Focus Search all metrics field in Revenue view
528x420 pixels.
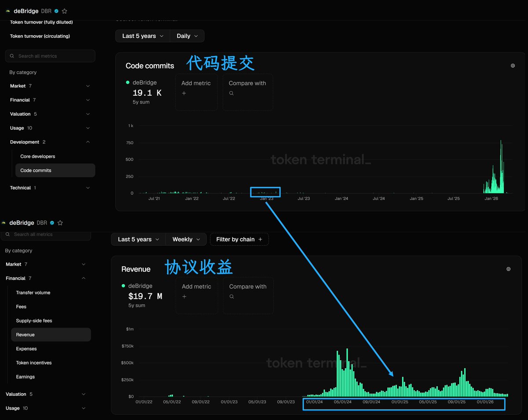[46, 234]
